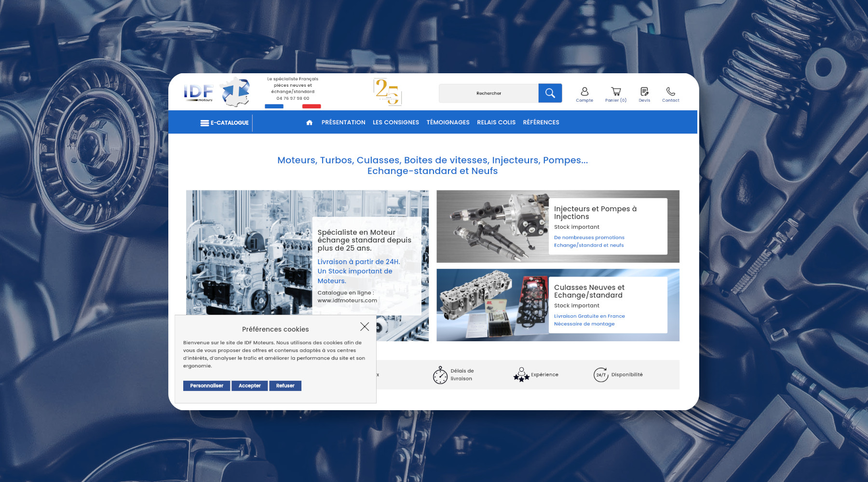Click the Personnaliser cookies button
This screenshot has height=482, width=868.
click(206, 386)
